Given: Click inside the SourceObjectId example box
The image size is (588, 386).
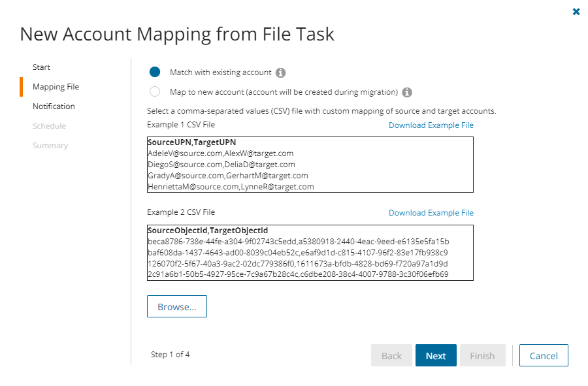Looking at the screenshot, I should (x=310, y=253).
